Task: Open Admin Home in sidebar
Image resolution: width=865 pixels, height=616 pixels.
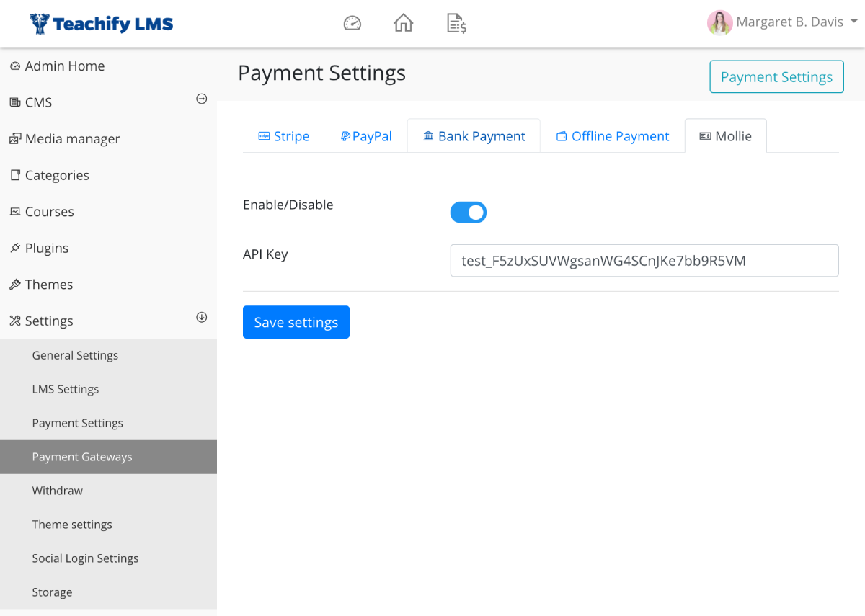Action: [108, 66]
